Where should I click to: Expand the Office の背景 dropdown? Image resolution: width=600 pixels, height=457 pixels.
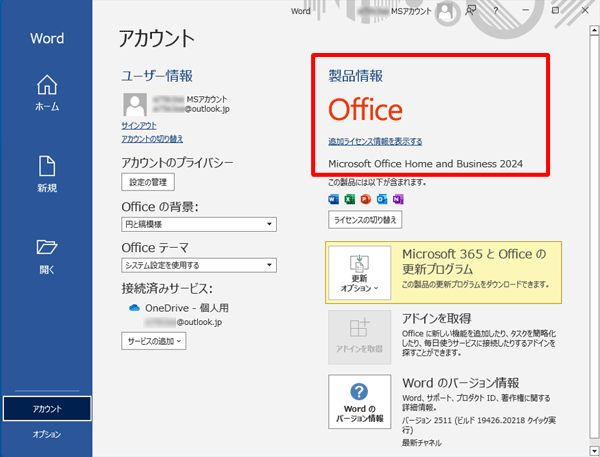point(199,224)
